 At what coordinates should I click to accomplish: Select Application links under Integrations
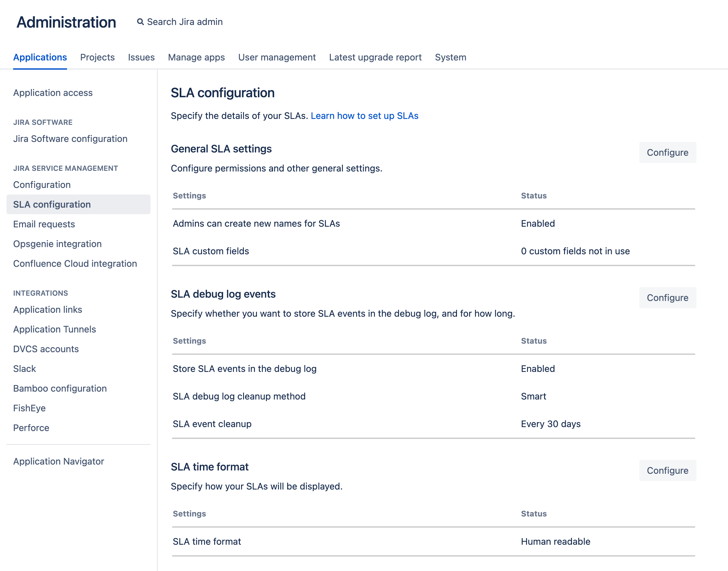(47, 310)
